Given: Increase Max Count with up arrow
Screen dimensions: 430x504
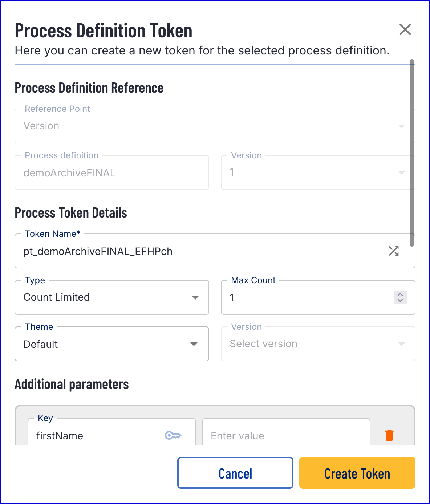Looking at the screenshot, I should pos(400,294).
